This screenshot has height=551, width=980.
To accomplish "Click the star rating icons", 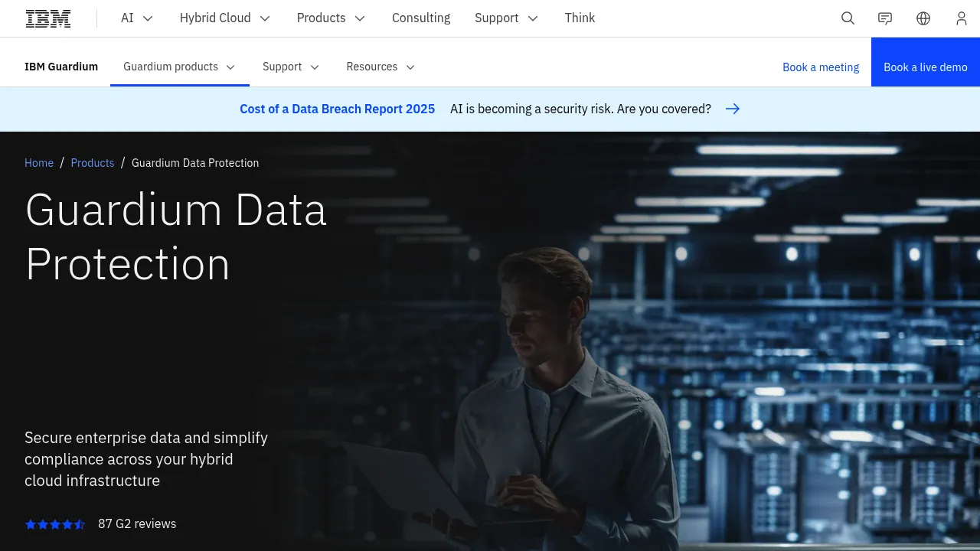I will (55, 524).
